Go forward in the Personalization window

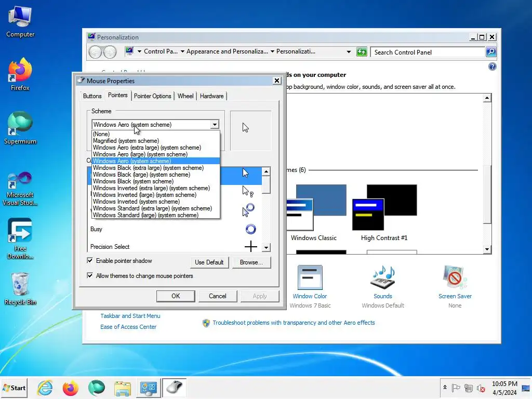[110, 52]
